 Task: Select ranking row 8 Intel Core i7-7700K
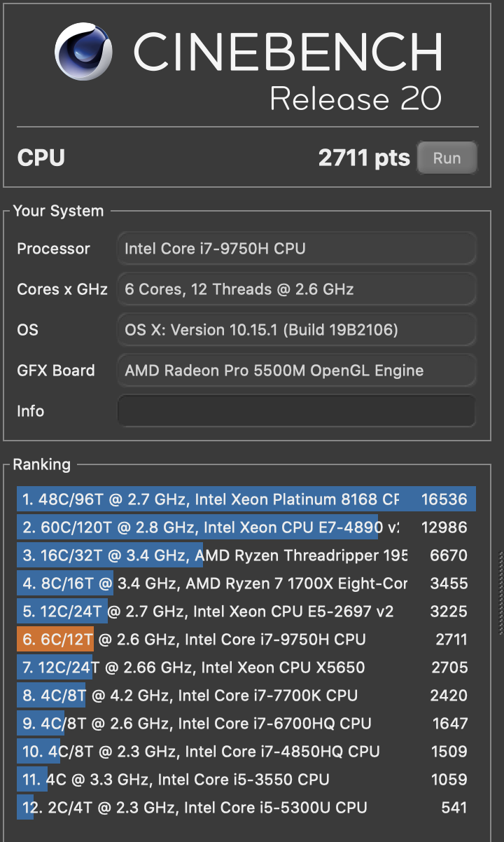[246, 696]
